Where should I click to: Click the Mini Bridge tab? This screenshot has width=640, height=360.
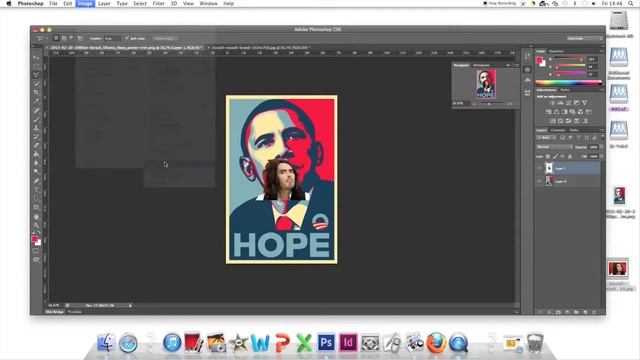pos(54,312)
